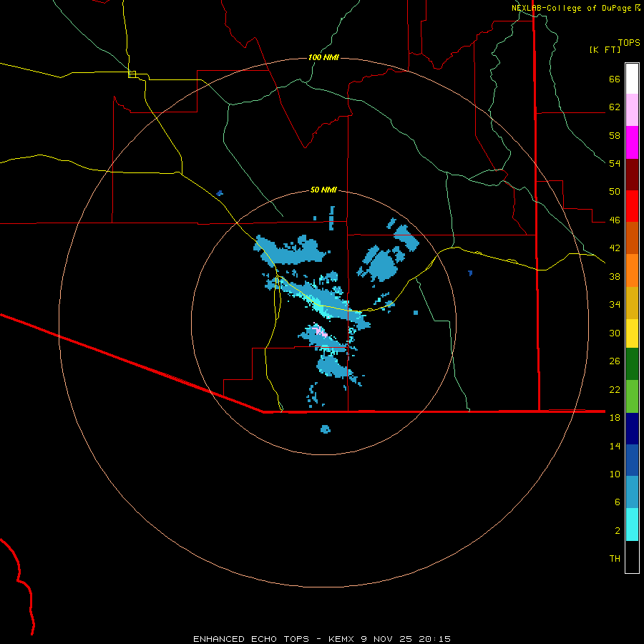
Task: Click the legend value 66
Action: [x=615, y=79]
